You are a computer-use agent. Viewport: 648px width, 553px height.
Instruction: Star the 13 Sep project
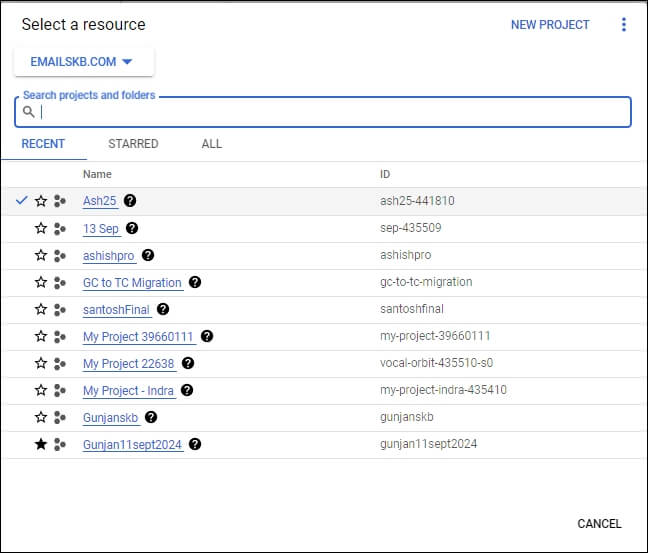click(x=40, y=228)
